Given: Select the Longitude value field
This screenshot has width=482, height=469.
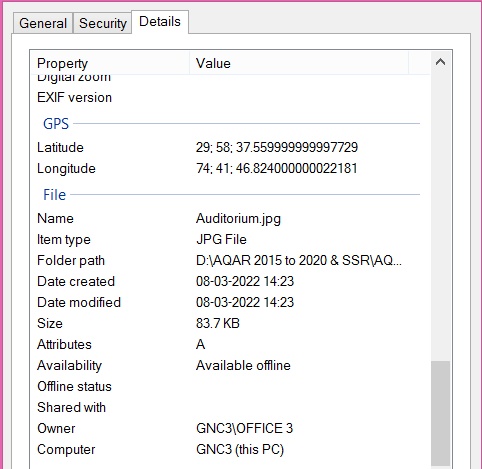Looking at the screenshot, I should 277,168.
